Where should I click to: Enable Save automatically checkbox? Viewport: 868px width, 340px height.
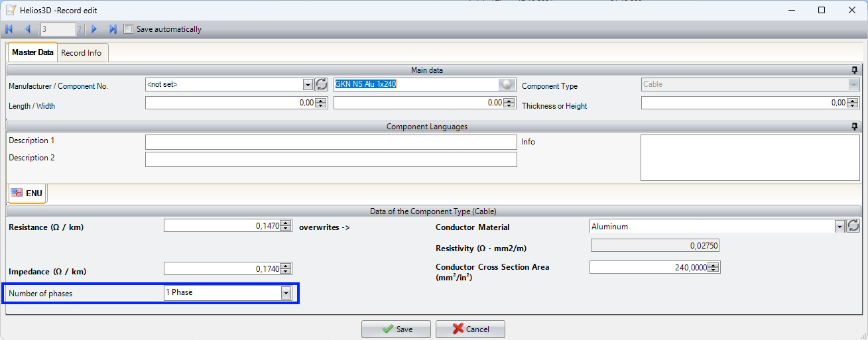coord(129,29)
